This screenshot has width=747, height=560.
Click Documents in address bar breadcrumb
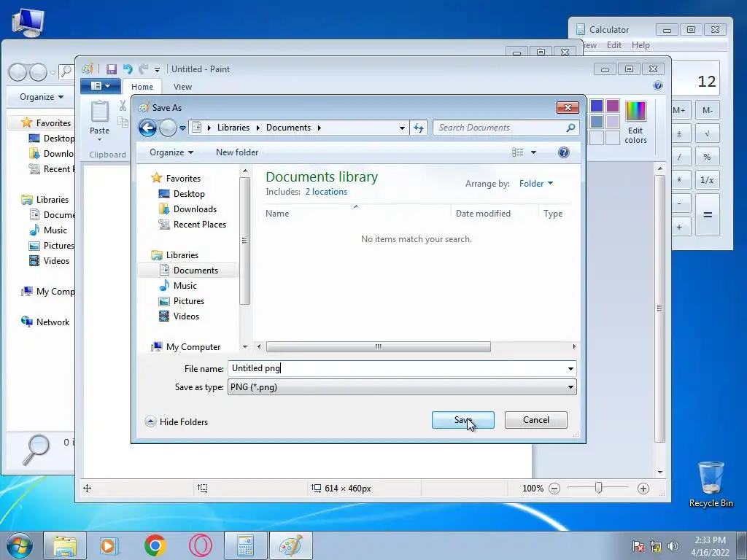(x=288, y=128)
